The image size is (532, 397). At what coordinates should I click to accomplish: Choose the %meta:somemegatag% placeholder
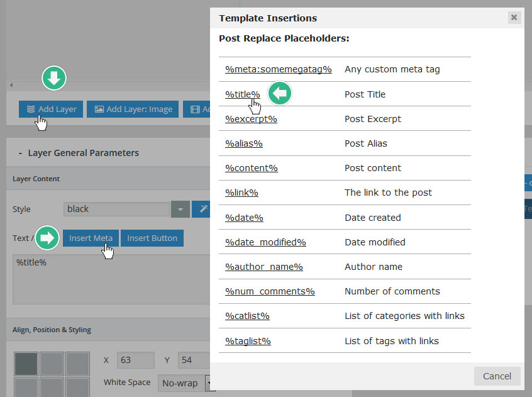tap(278, 69)
